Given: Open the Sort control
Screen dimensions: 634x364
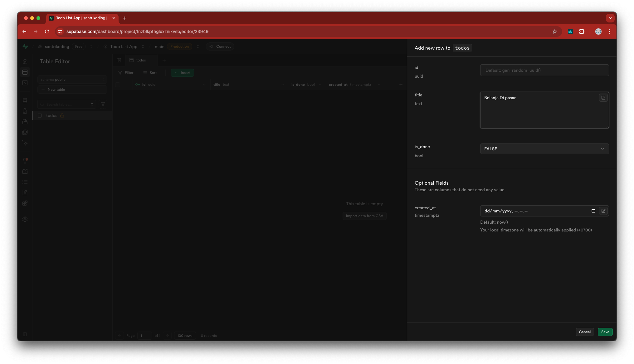Looking at the screenshot, I should click(150, 73).
